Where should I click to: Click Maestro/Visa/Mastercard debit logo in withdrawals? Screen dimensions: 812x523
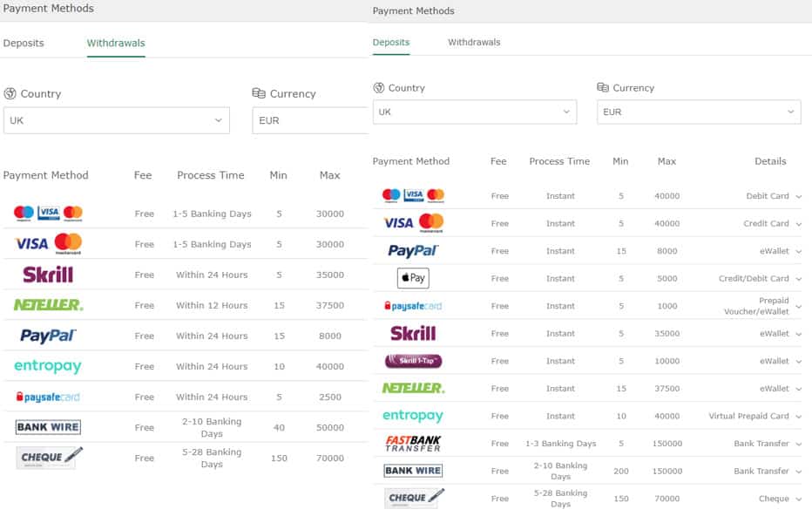[x=48, y=213]
